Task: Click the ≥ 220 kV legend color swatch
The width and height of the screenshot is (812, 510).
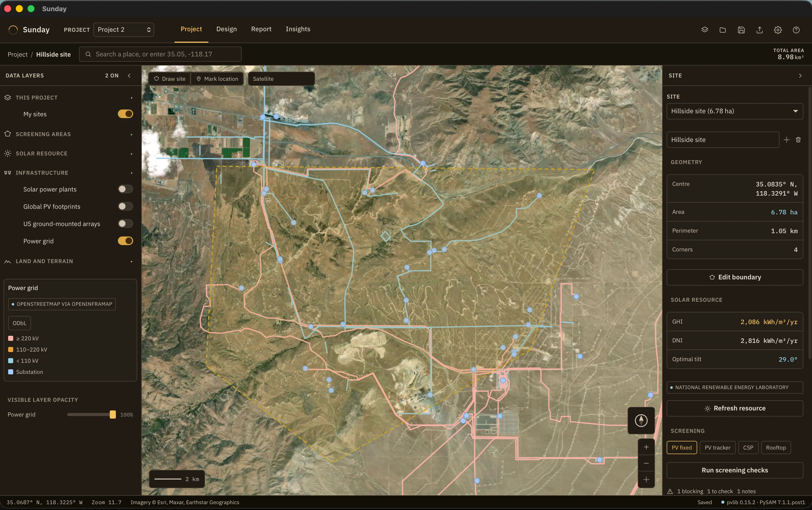Action: 11,338
